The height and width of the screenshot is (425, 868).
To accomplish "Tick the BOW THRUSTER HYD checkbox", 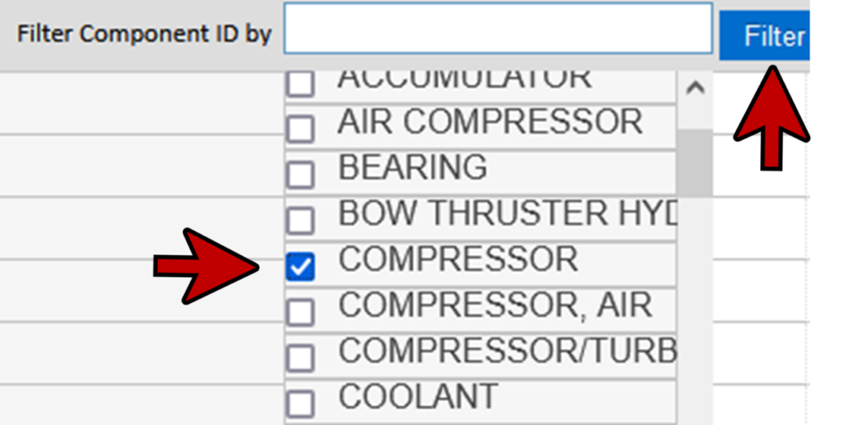I will (x=300, y=221).
